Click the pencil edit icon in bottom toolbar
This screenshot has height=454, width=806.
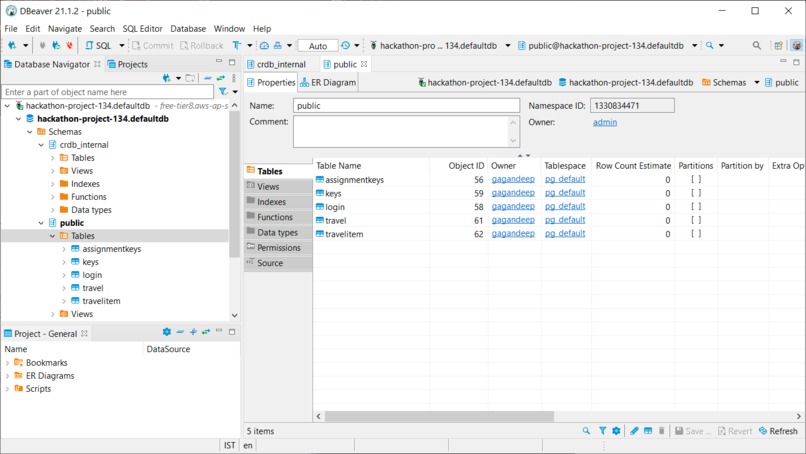click(634, 431)
